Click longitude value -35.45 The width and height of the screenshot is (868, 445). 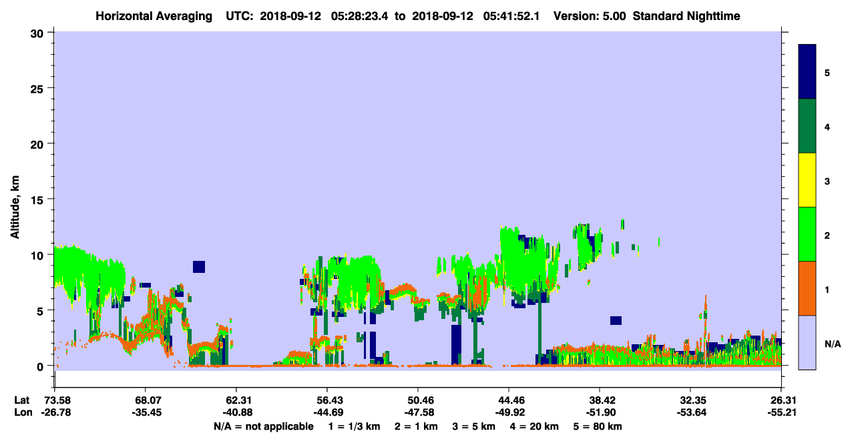coord(146,412)
